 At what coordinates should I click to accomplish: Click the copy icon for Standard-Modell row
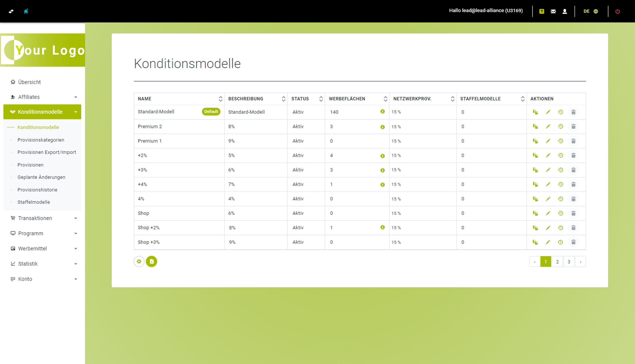click(x=535, y=112)
